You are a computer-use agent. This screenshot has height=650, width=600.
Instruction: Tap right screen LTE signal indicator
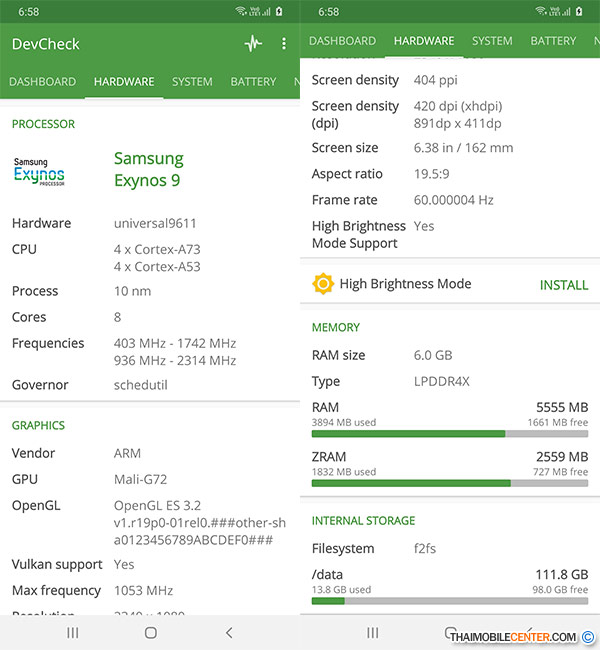(560, 12)
